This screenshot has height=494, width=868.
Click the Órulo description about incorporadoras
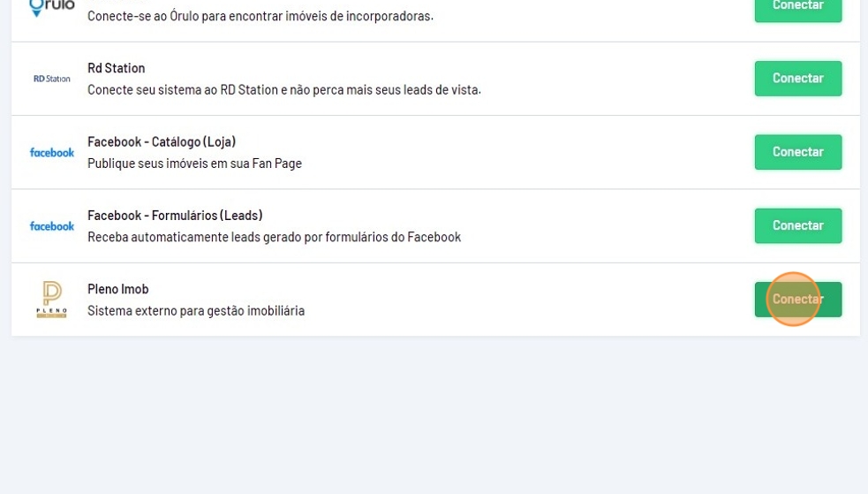(x=260, y=16)
